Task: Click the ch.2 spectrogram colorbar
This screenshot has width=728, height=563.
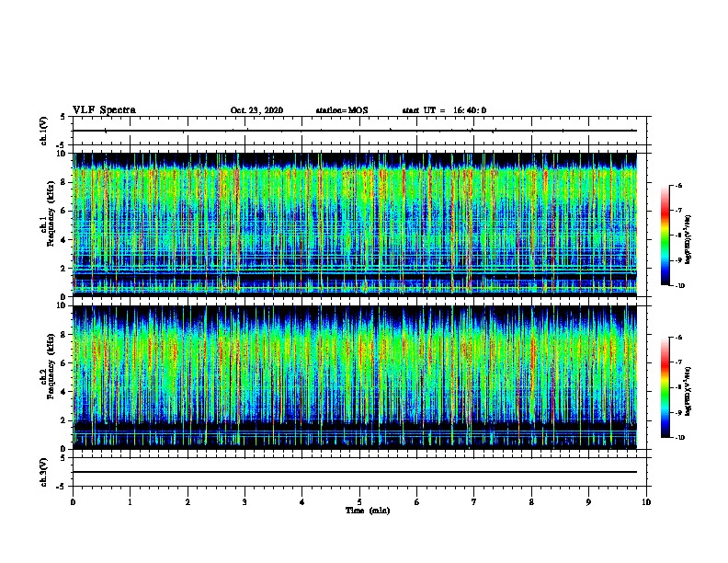Action: (665, 388)
